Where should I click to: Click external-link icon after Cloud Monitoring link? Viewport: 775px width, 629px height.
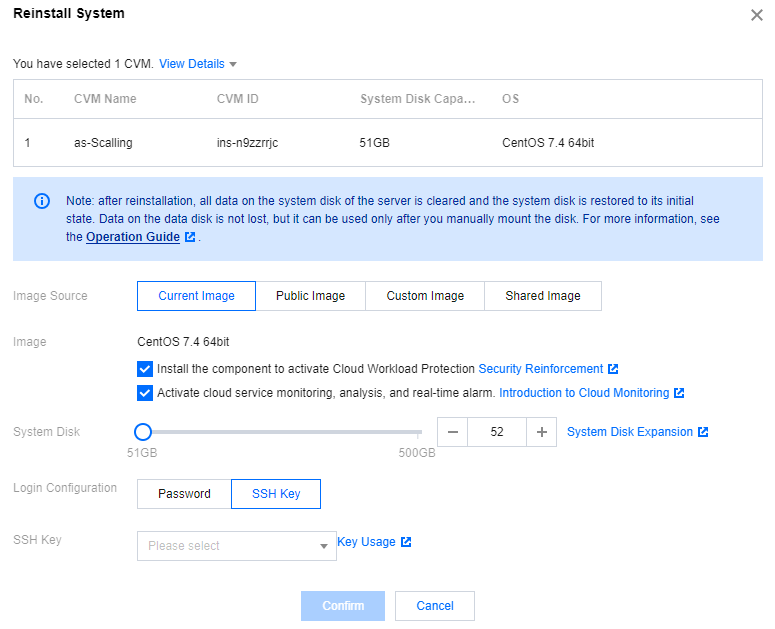(679, 393)
